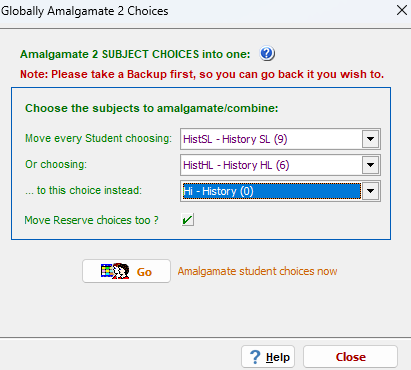The height and width of the screenshot is (370, 411).
Task: Click the timetable-and-students icon on Go button
Action: pos(115,271)
